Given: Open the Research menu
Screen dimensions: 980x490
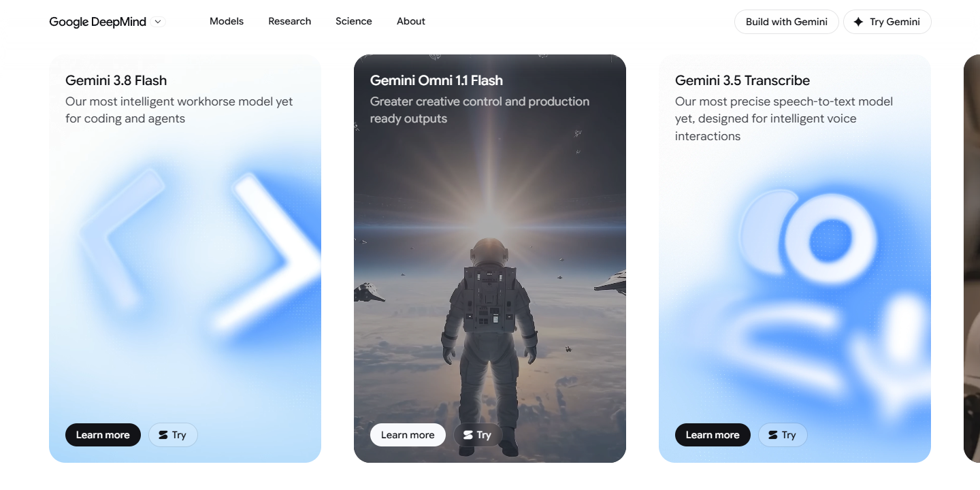Looking at the screenshot, I should [289, 21].
